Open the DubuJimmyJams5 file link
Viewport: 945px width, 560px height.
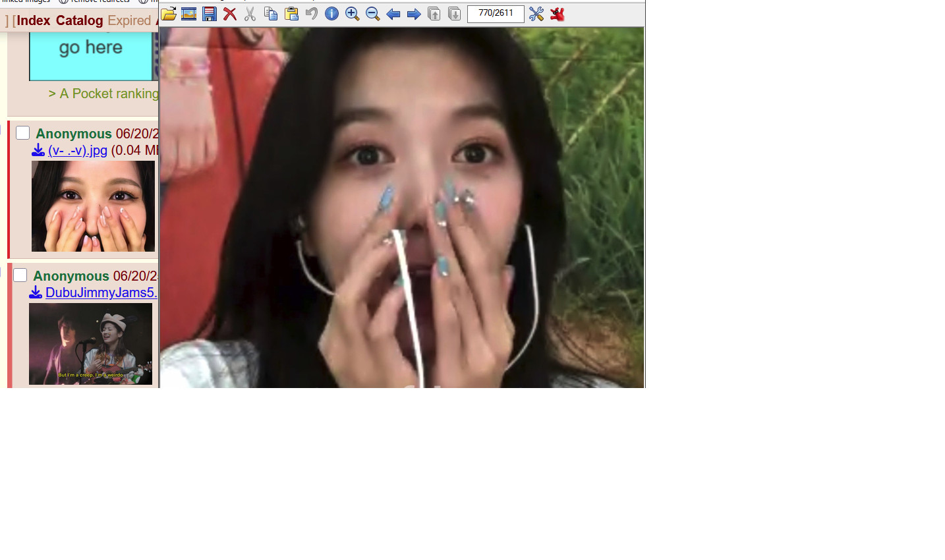click(x=101, y=293)
